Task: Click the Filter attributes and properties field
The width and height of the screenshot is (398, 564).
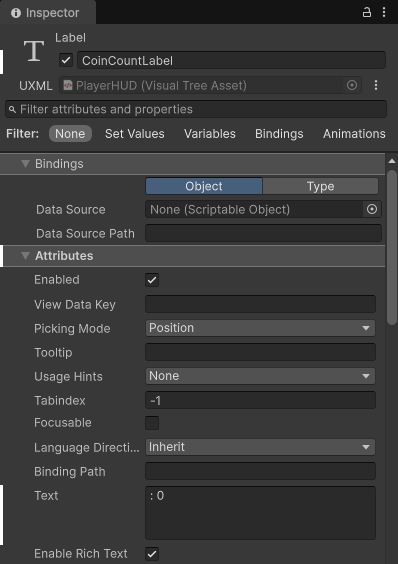Action: tap(196, 109)
